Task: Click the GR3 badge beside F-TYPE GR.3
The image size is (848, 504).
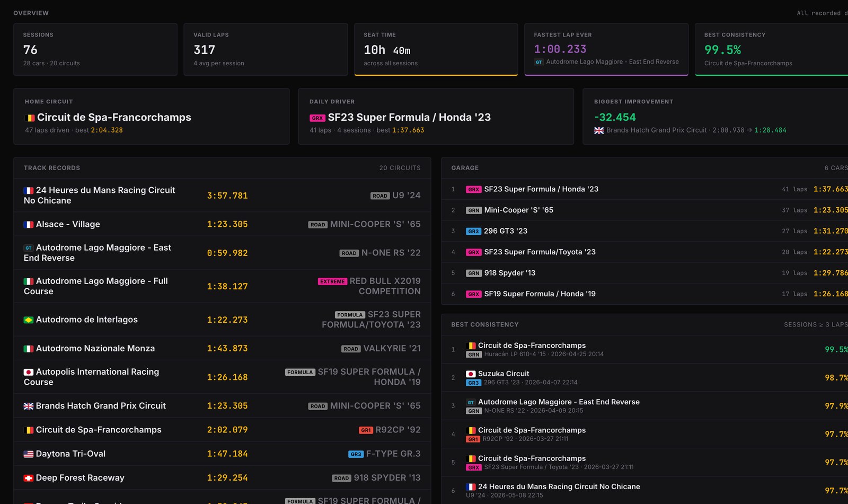Action: point(356,454)
